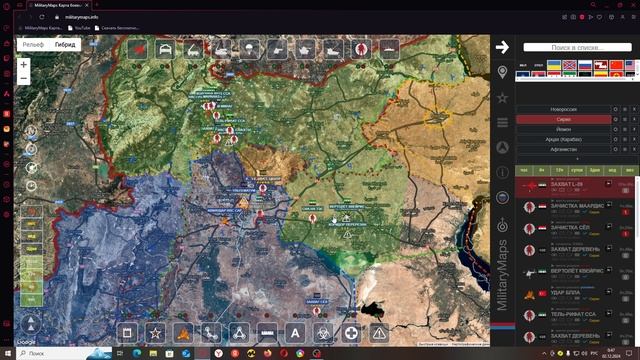Select the first time filter tab (час)
640x360 pixels.
point(524,170)
